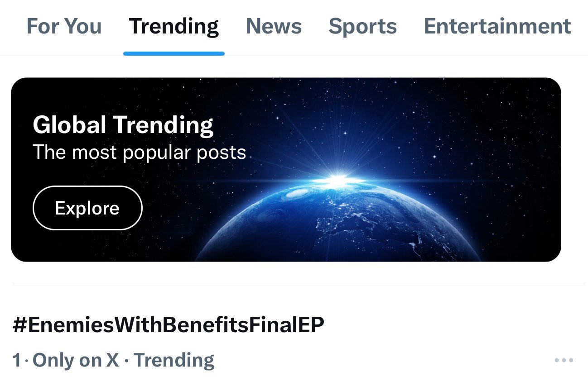Image resolution: width=588 pixels, height=391 pixels.
Task: Click the Explore button on the banner
Action: (x=87, y=208)
